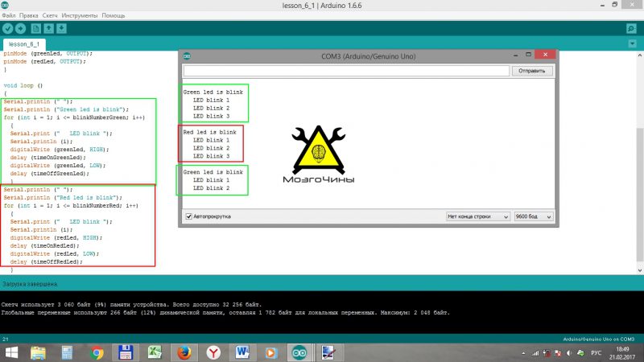Select the lesson_6_1 tab
The height and width of the screenshot is (362, 644).
point(24,44)
